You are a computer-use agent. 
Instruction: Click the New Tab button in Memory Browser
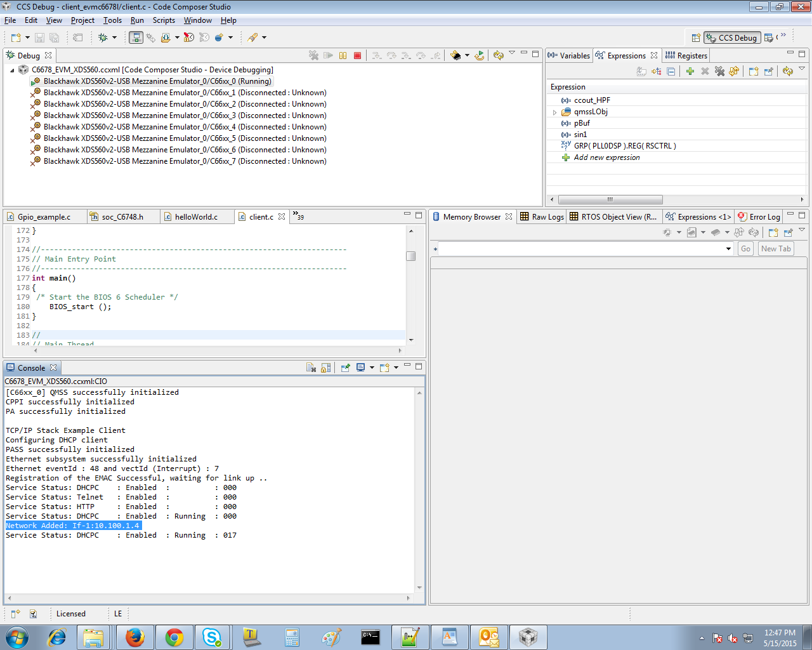(x=776, y=249)
